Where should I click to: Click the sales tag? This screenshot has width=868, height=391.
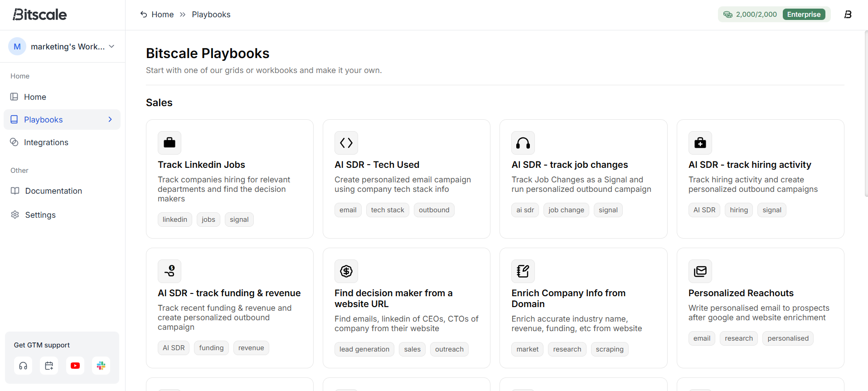412,349
